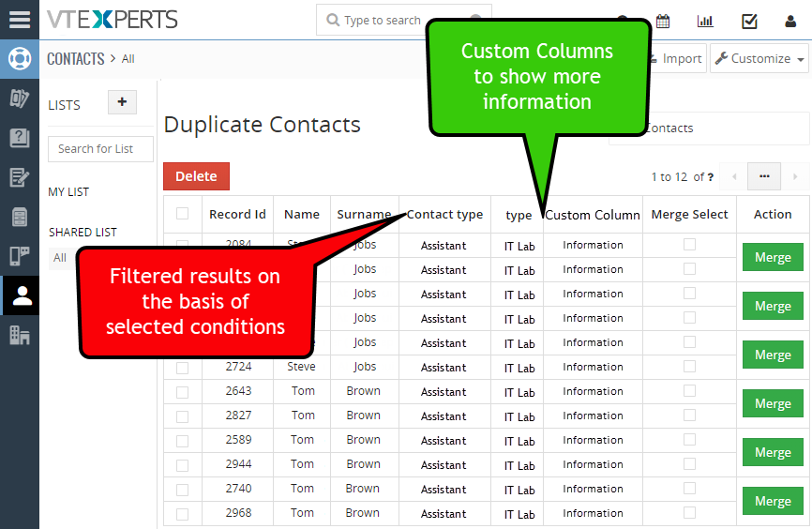The height and width of the screenshot is (529, 812).
Task: Select checkbox for record 2724
Action: (182, 368)
